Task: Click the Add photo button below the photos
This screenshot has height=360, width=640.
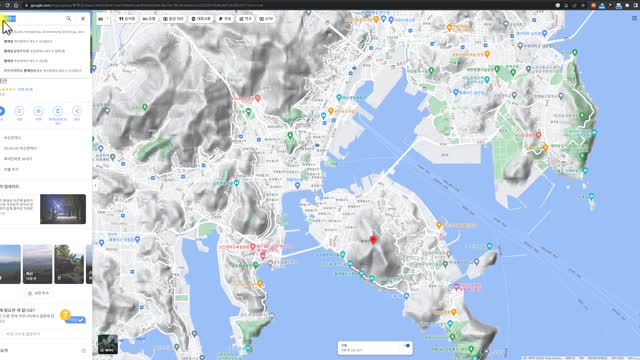Action: 38,293
